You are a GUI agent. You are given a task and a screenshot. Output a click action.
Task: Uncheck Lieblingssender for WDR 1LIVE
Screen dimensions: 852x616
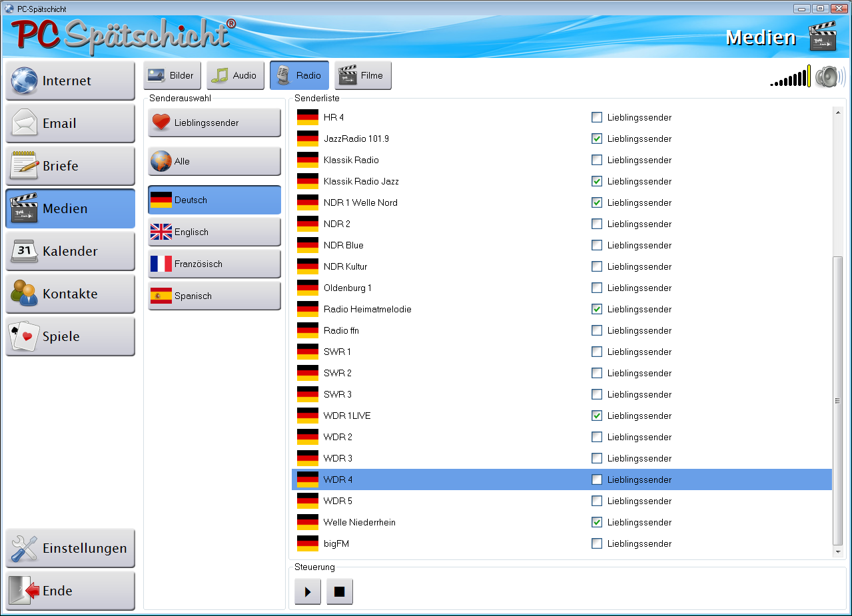pyautogui.click(x=597, y=416)
